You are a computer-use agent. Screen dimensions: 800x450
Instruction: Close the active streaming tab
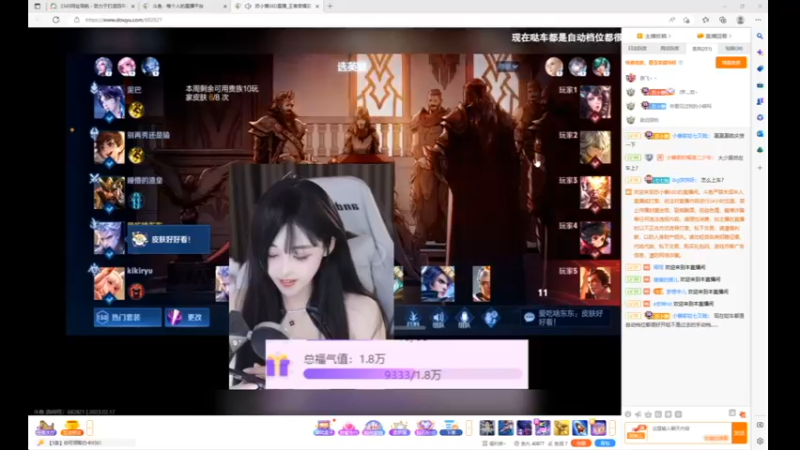tap(317, 6)
